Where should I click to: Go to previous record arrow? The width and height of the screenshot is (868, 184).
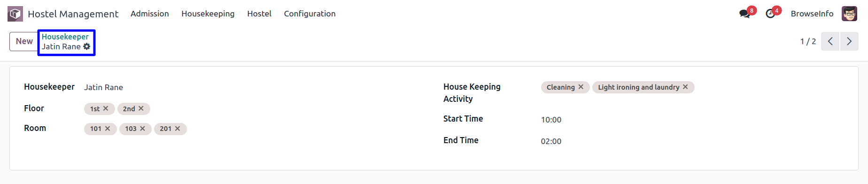tap(830, 41)
